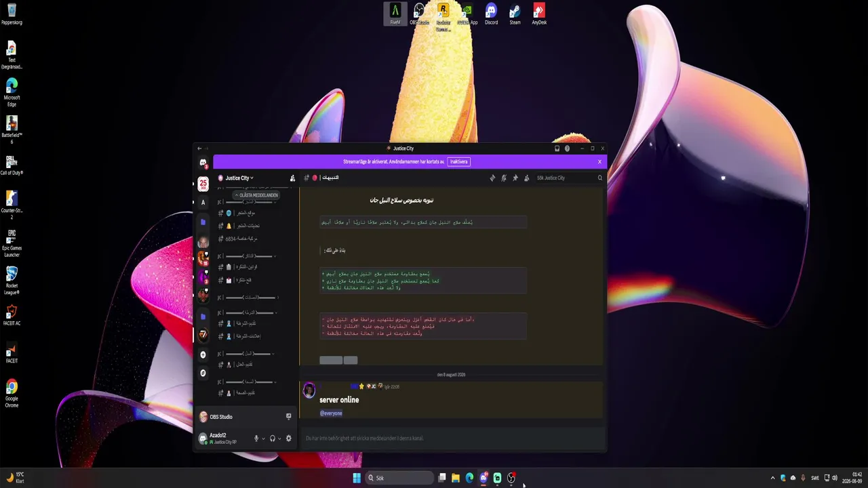The width and height of the screenshot is (868, 488).
Task: Open Discover servers compass icon
Action: (203, 373)
